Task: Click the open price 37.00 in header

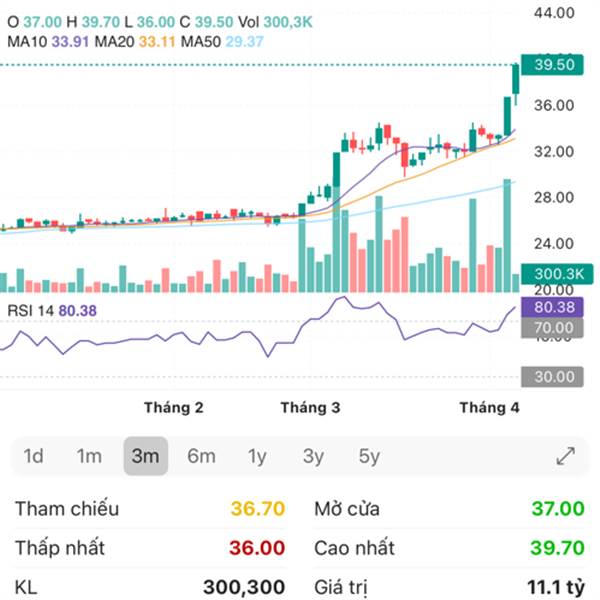Action: pos(42,22)
